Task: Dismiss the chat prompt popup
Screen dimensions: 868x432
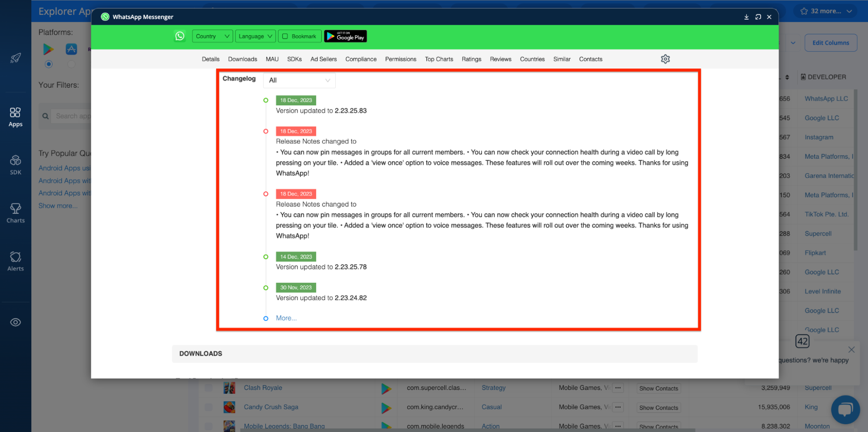Action: click(x=851, y=350)
